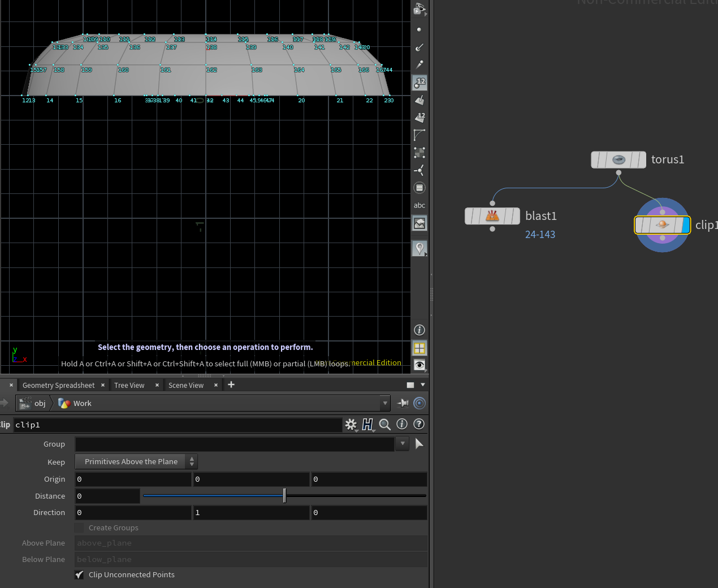The height and width of the screenshot is (588, 718).
Task: Toggle point numbers display in viewport toolbar
Action: 419,83
